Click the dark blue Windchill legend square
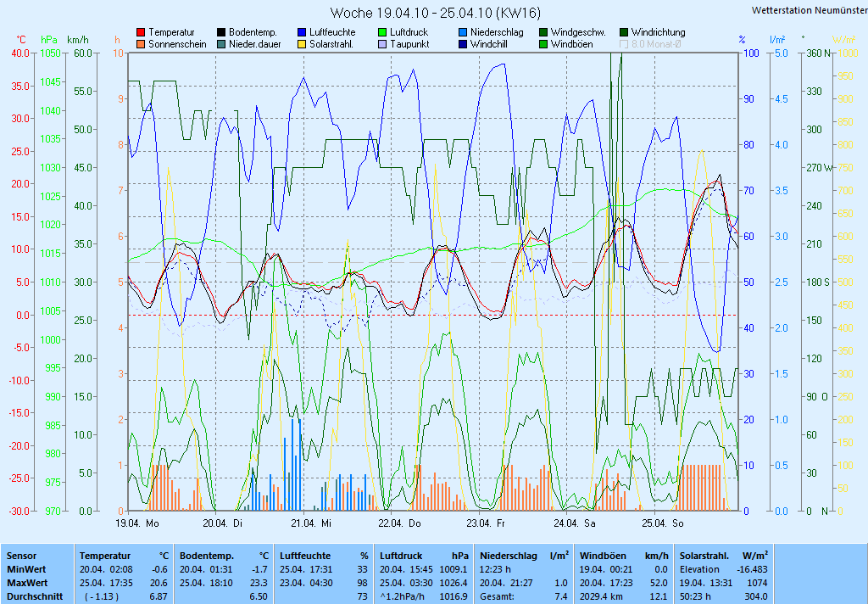This screenshot has height=604, width=868. tap(463, 44)
